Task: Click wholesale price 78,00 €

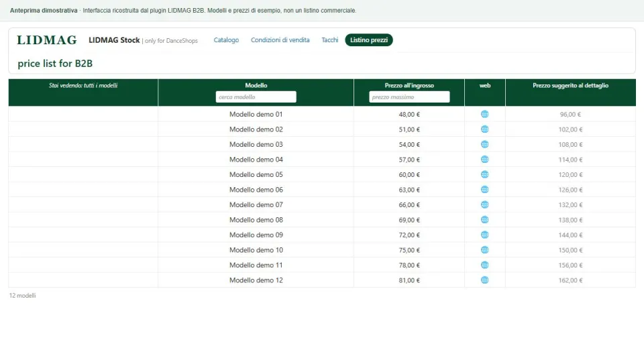Action: tap(409, 265)
